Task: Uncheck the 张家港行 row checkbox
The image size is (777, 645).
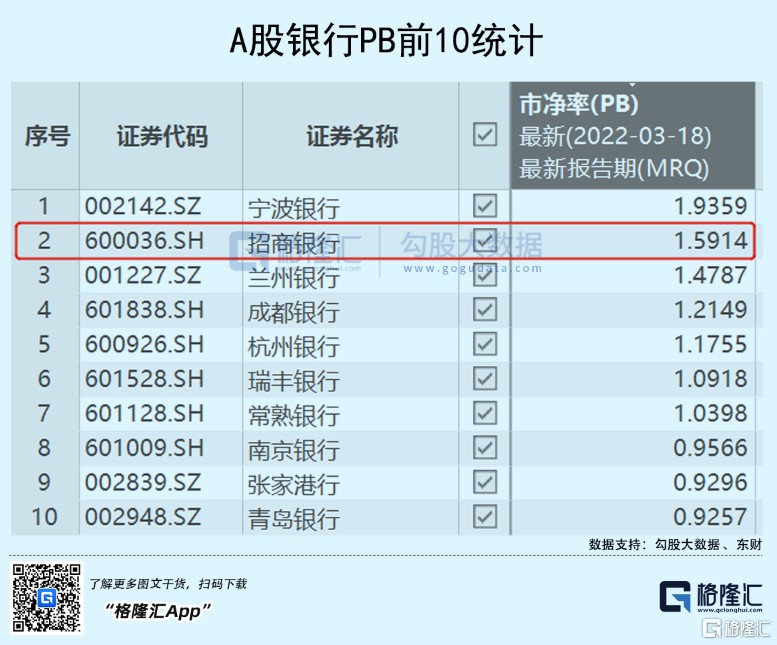Action: click(485, 482)
